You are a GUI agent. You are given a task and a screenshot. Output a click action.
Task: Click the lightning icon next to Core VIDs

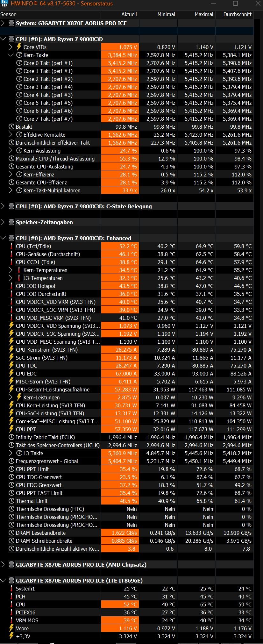click(19, 47)
